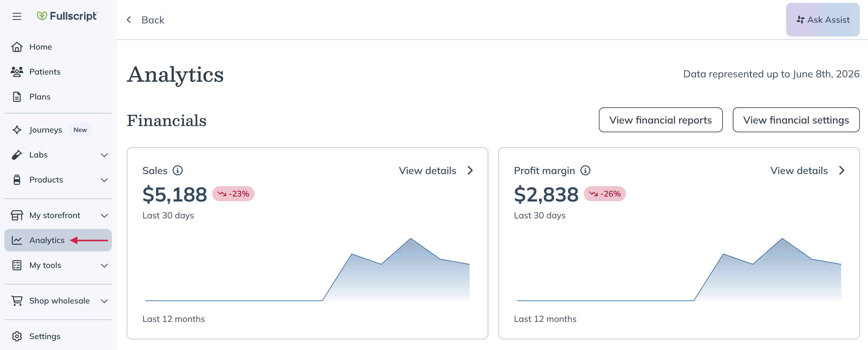This screenshot has height=350, width=868.
Task: Expand the My storefront chevron
Action: coord(105,215)
